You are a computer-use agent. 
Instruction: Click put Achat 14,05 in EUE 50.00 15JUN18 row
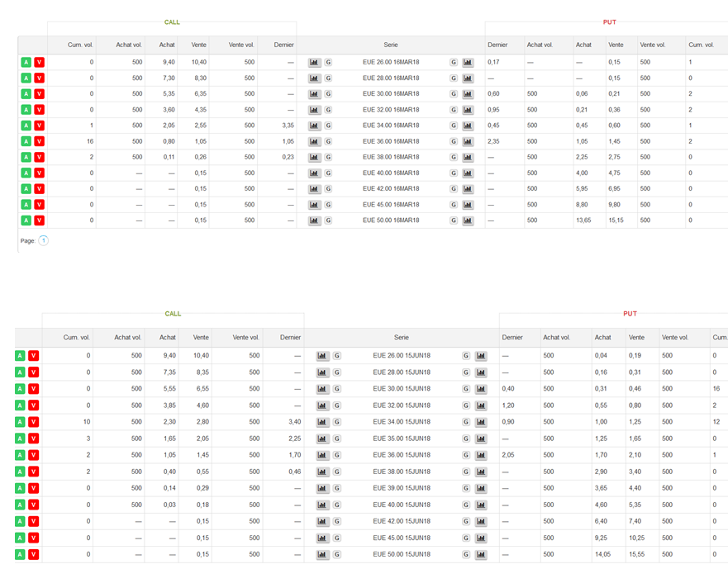coord(602,555)
